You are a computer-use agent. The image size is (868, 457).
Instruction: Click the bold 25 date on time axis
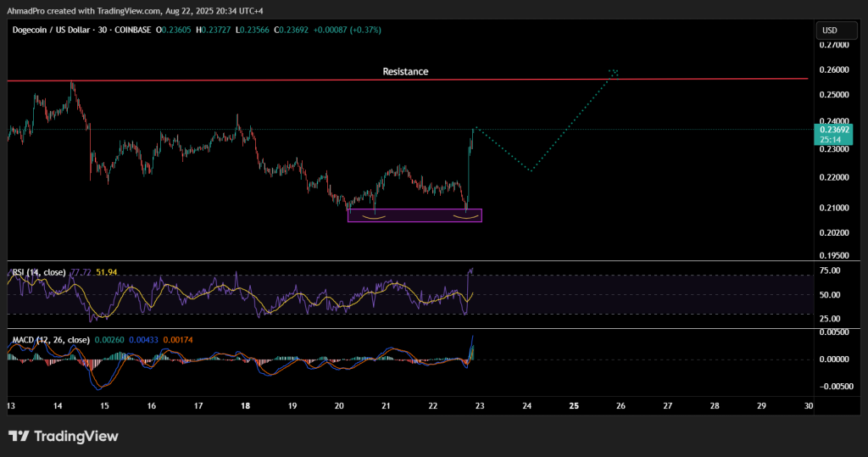pyautogui.click(x=574, y=406)
